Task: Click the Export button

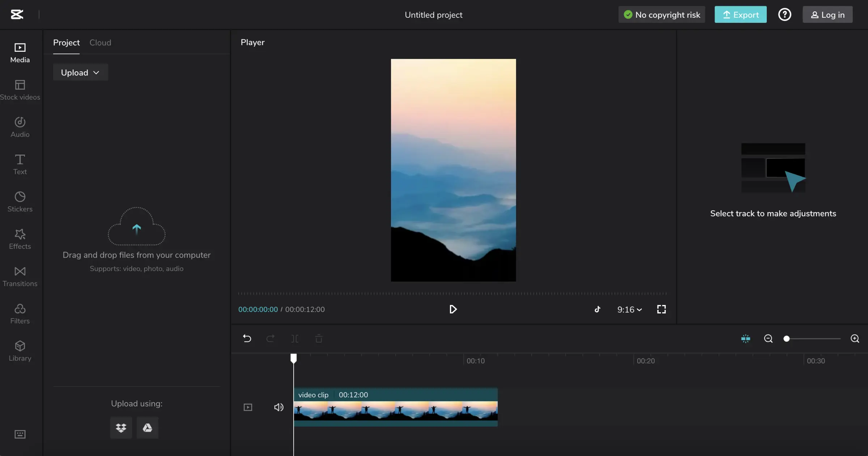Action: [740, 14]
